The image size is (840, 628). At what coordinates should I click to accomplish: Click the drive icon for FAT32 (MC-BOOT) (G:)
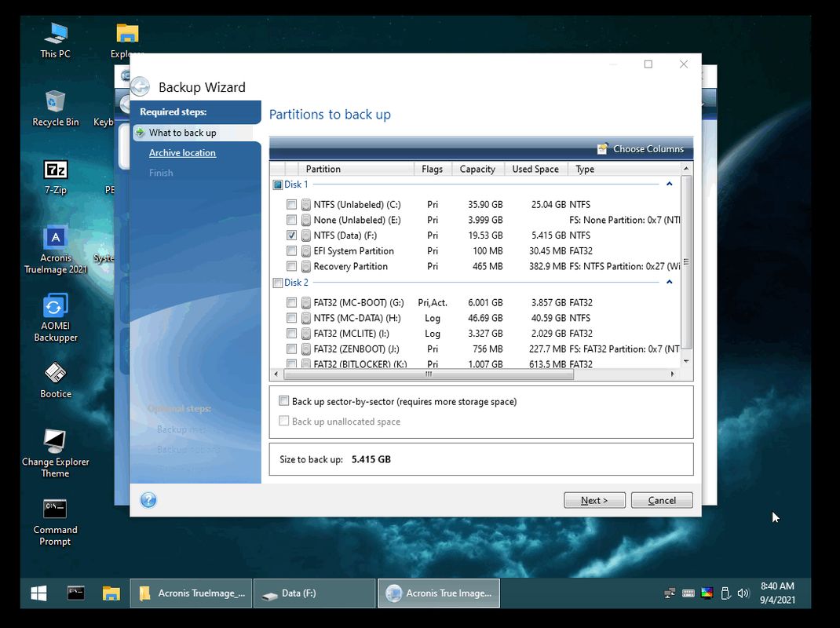[306, 303]
